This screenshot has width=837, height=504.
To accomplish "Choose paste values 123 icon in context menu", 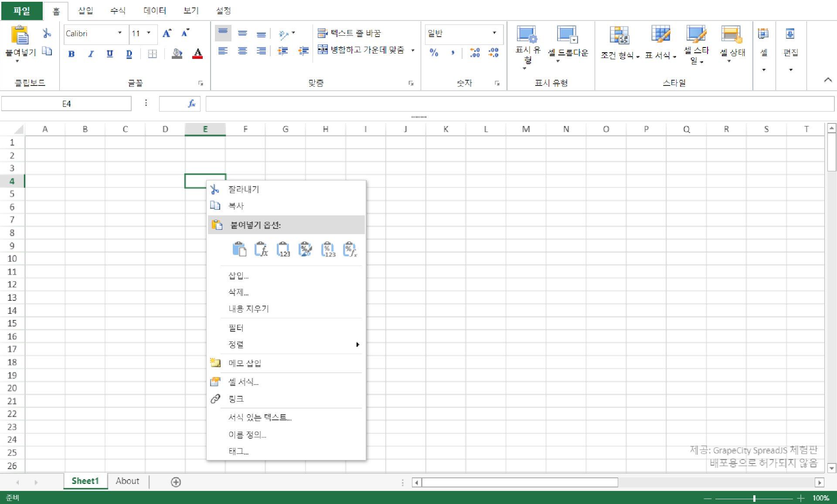I will click(x=283, y=249).
